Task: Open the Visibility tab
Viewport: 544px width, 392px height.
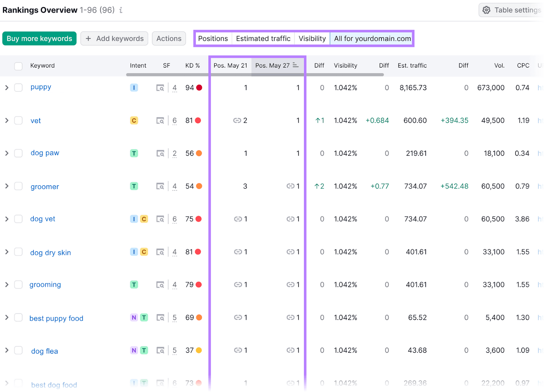Action: pyautogui.click(x=312, y=38)
